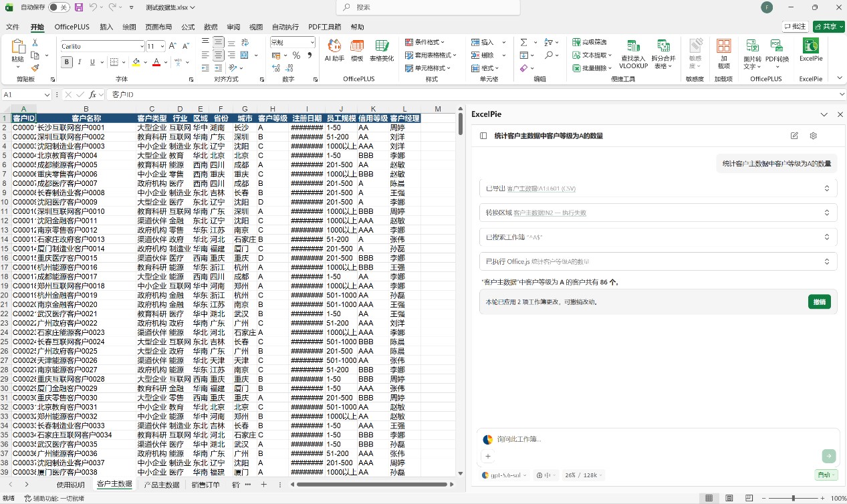Open the font name Carlito dropdown
847x504 pixels.
(x=142, y=46)
